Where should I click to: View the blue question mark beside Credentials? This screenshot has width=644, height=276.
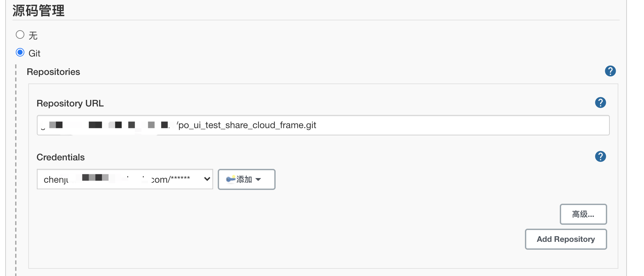pos(600,157)
